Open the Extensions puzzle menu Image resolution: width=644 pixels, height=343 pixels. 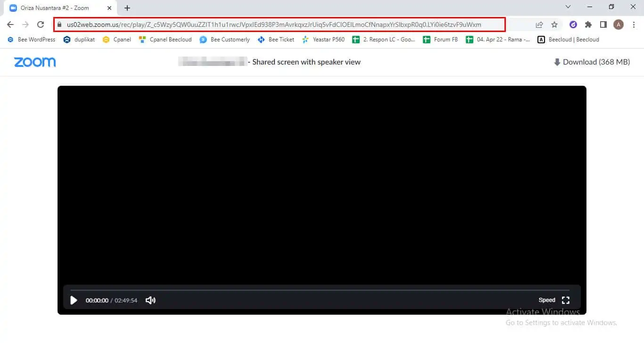click(588, 24)
